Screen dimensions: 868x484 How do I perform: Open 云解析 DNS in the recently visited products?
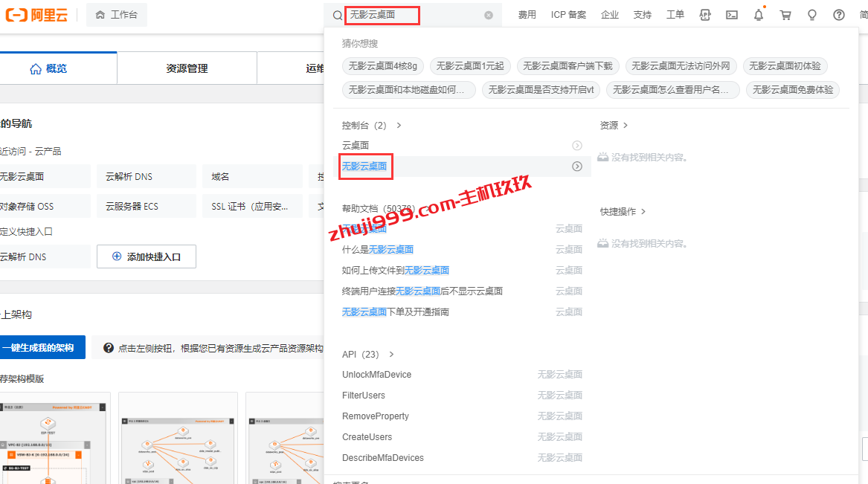146,176
